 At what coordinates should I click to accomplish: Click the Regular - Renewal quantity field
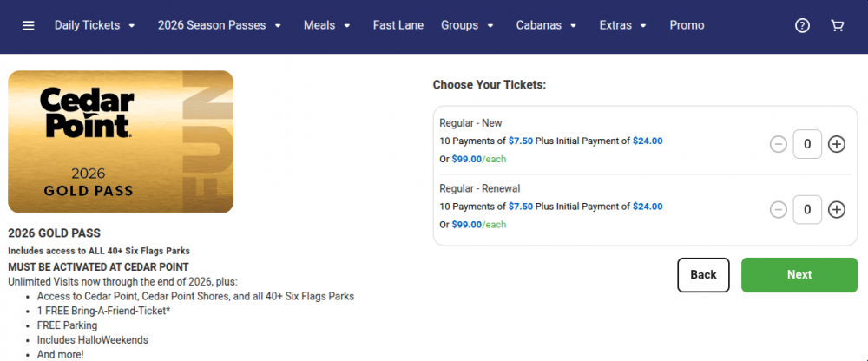point(807,209)
